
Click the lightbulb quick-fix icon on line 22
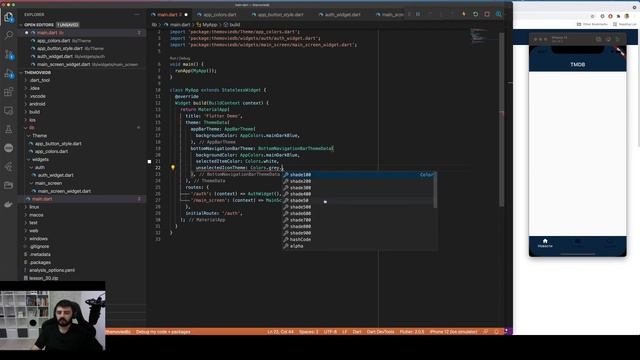(173, 167)
